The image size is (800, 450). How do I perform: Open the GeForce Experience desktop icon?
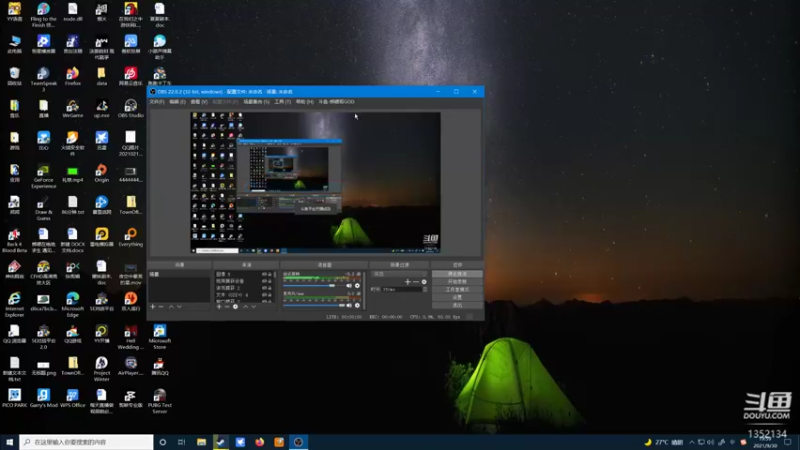click(43, 177)
